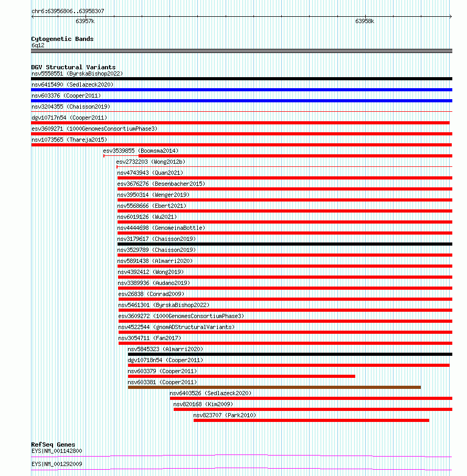Select nsv4522544 (gnomADStructuralVariants) label

coord(177,327)
